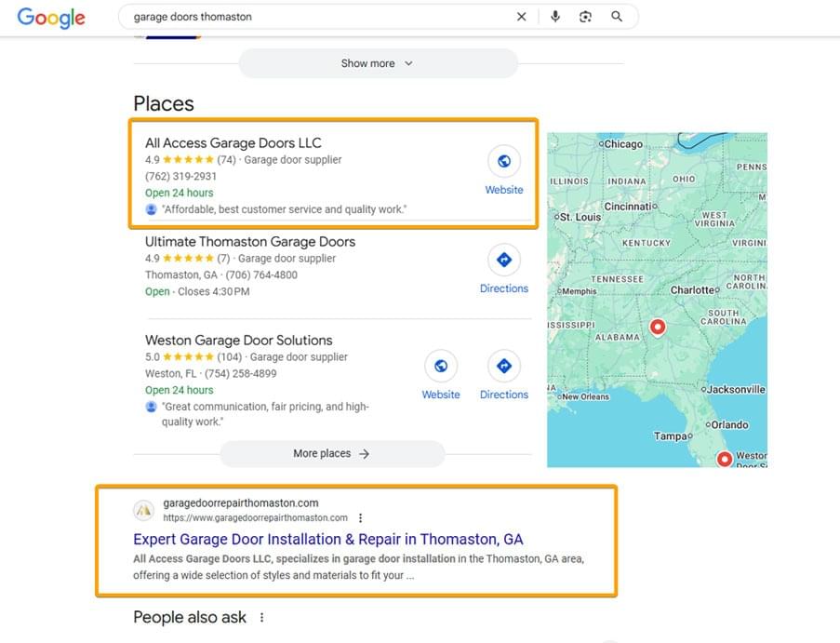Open options menu for garagedoorrepairthomaston.com result
Screen dimensions: 840x643
[361, 517]
